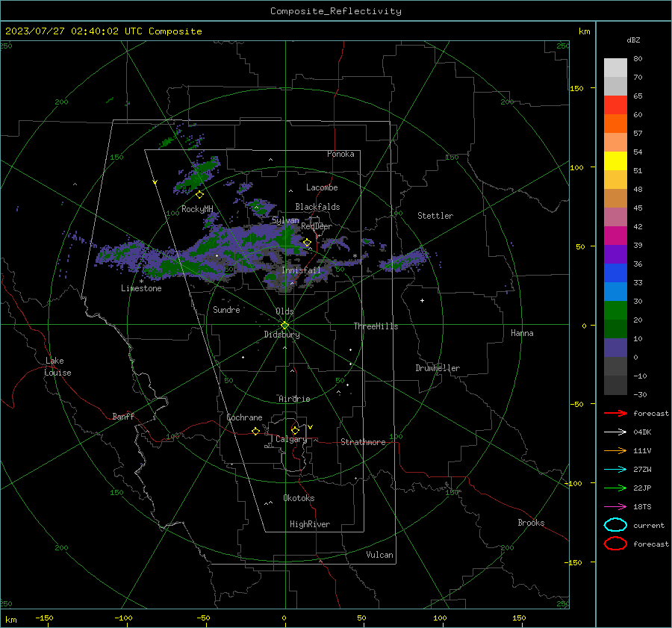Click the Ponoka town label

click(x=340, y=154)
